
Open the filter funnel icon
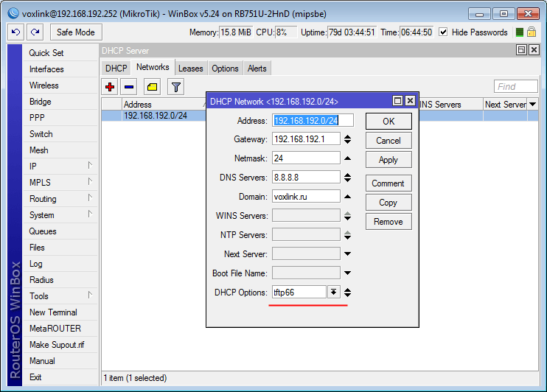(x=175, y=87)
